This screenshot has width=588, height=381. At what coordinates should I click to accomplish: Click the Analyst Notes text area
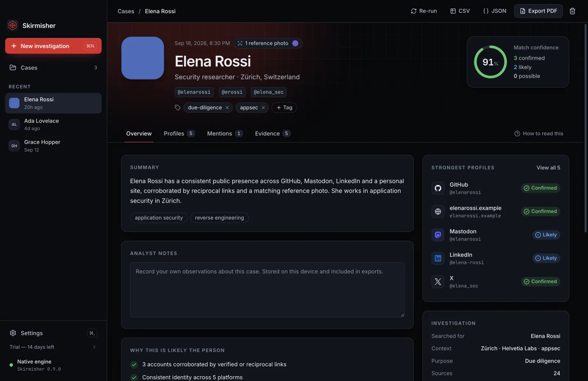(267, 290)
